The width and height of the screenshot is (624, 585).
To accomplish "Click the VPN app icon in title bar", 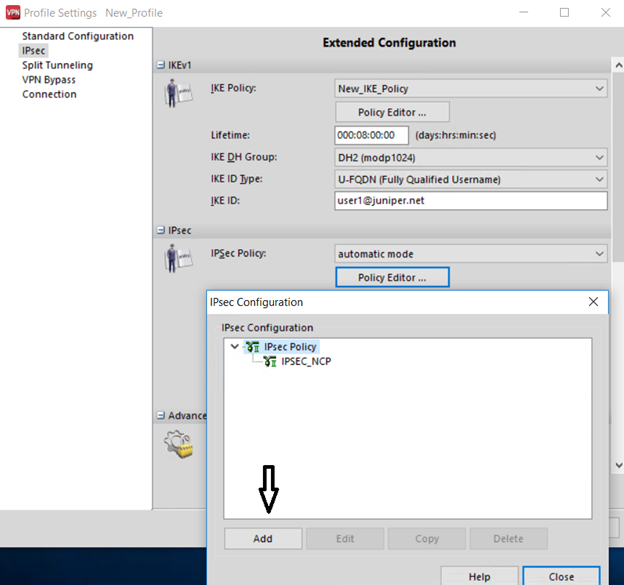I will (13, 13).
